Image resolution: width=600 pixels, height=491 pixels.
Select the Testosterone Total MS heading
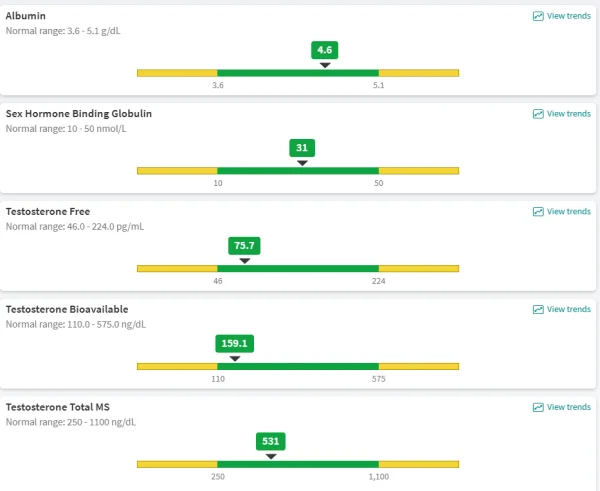pyautogui.click(x=58, y=407)
